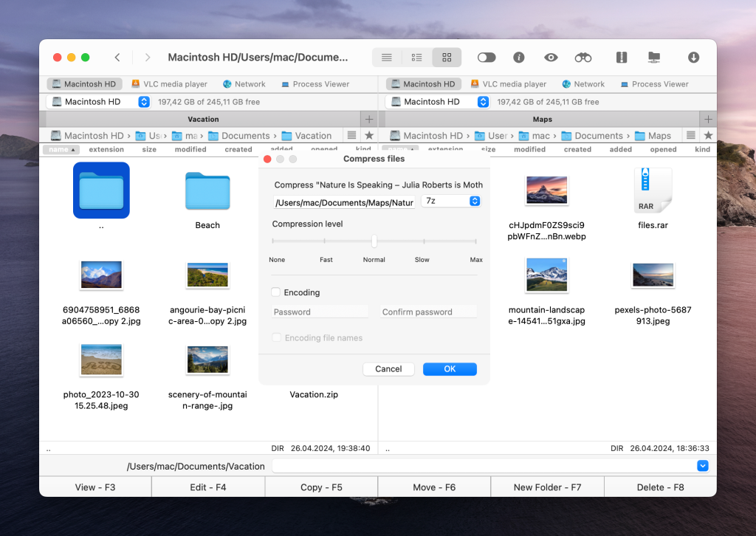Switch to full list view

pos(387,57)
